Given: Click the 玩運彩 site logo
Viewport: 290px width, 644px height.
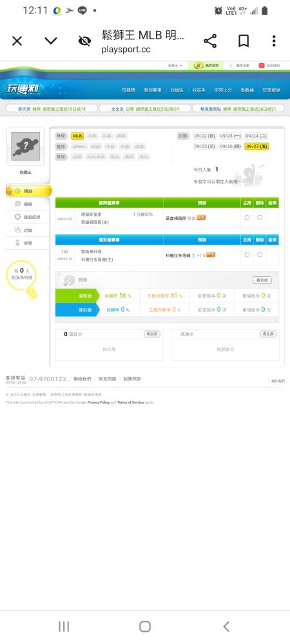Looking at the screenshot, I should coord(23,89).
